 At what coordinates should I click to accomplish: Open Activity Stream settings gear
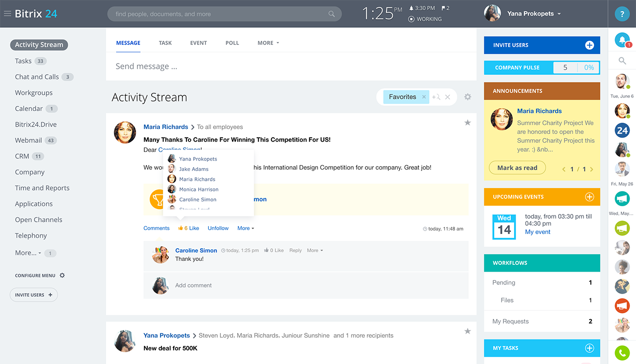pyautogui.click(x=468, y=97)
